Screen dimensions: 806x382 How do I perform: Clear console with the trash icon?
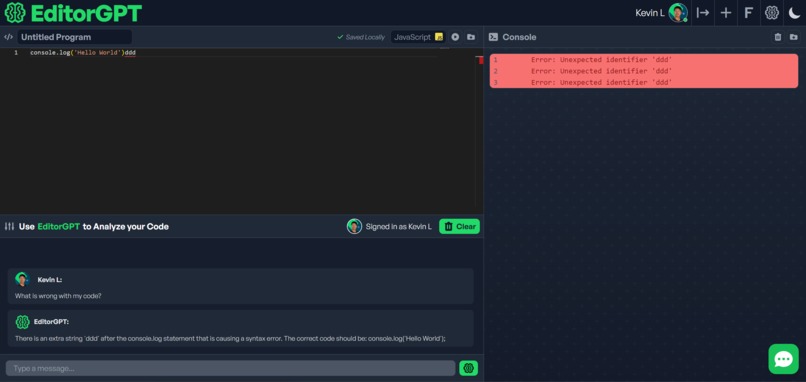click(778, 37)
